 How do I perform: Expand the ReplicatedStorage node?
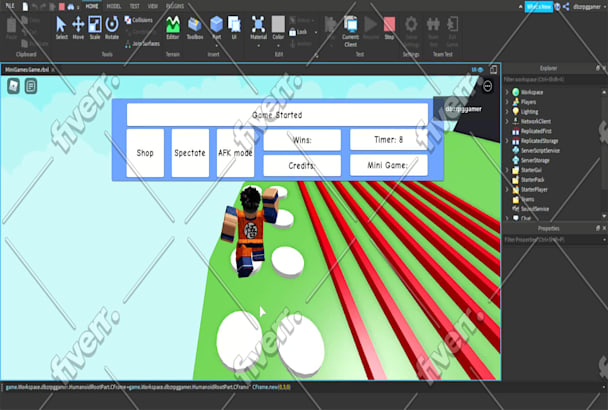click(x=507, y=141)
